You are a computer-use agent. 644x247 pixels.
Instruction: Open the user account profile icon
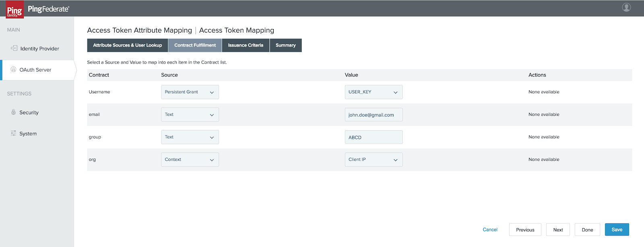(626, 7)
